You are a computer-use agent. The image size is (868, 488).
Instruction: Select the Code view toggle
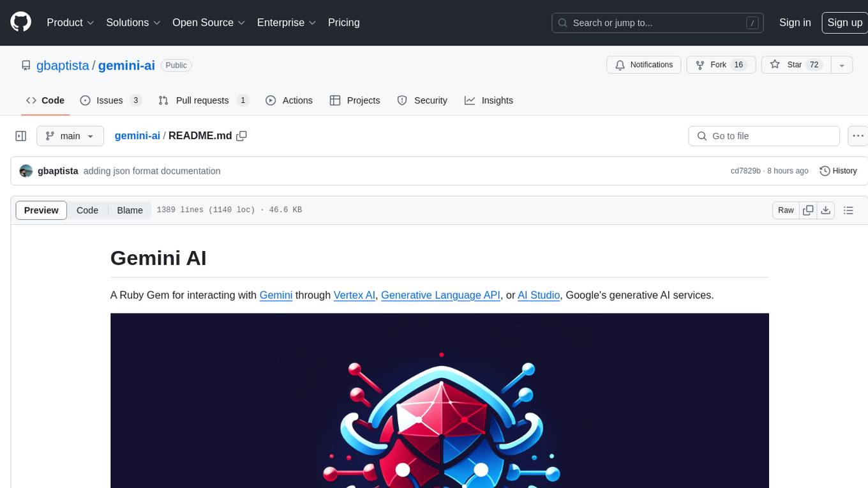pos(87,210)
